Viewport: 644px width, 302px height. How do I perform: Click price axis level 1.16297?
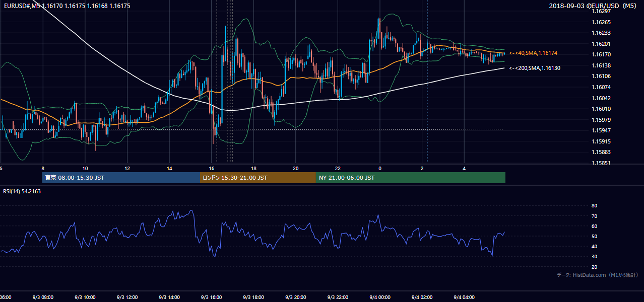point(601,11)
